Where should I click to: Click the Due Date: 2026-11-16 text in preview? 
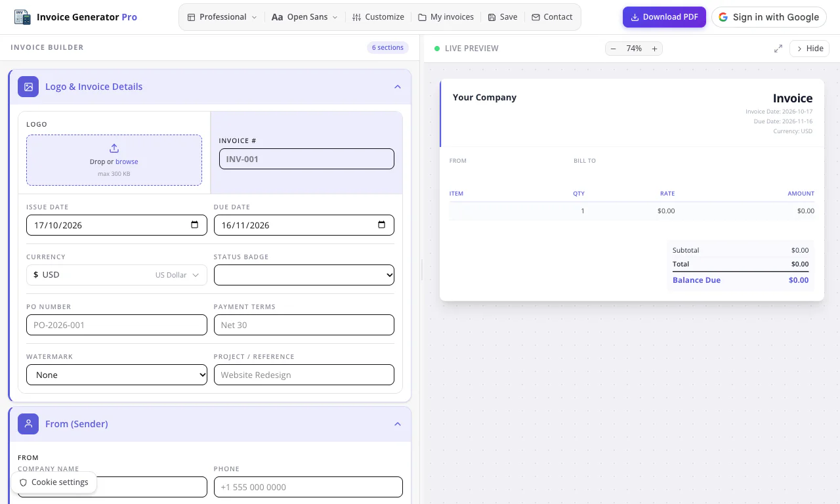(x=783, y=121)
